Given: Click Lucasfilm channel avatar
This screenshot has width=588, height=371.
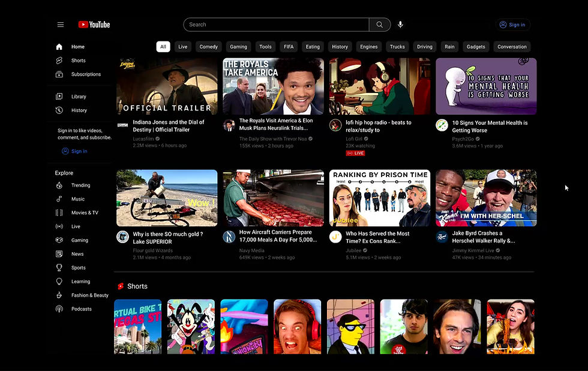Looking at the screenshot, I should (122, 125).
